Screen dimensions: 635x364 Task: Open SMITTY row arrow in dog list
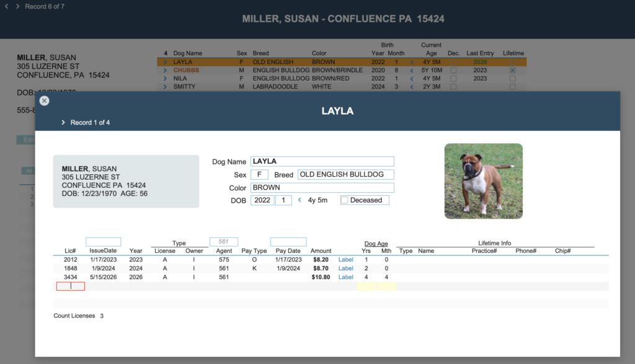click(x=165, y=87)
